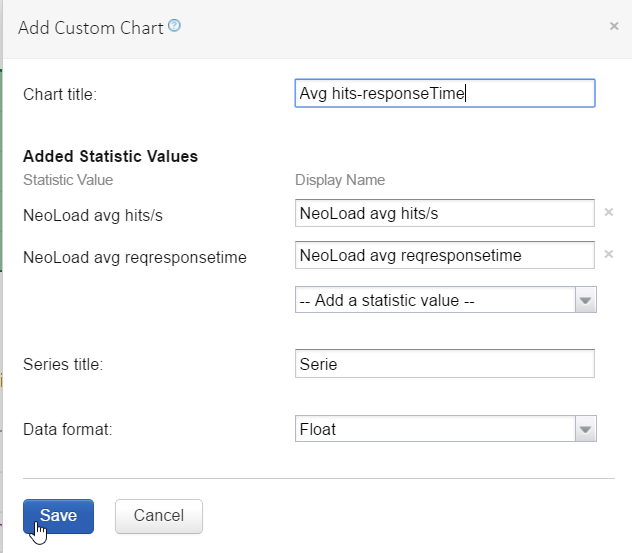
Task: Open the 'Add a statistic value' combo box
Action: pos(435,300)
